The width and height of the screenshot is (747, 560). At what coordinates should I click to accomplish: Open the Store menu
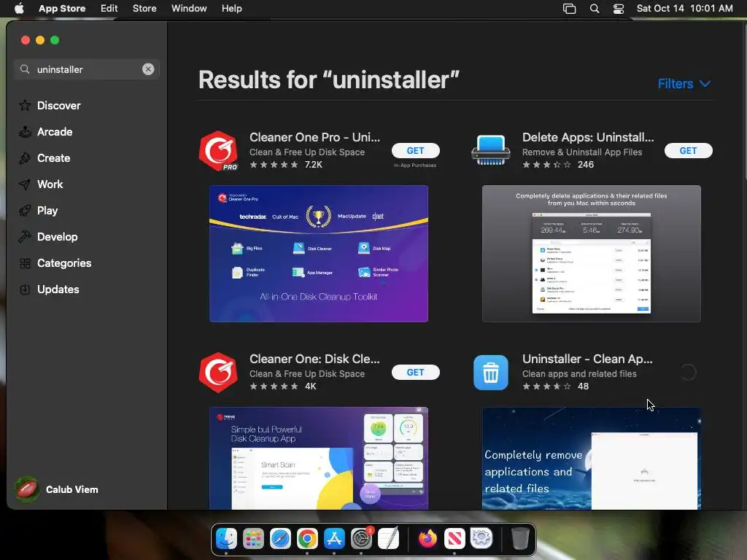[x=144, y=9]
